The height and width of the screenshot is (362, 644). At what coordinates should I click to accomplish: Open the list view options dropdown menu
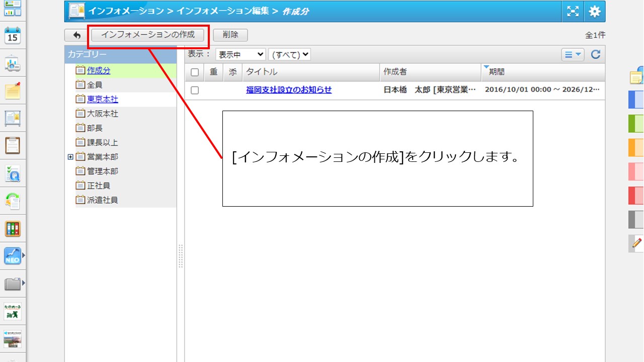573,55
